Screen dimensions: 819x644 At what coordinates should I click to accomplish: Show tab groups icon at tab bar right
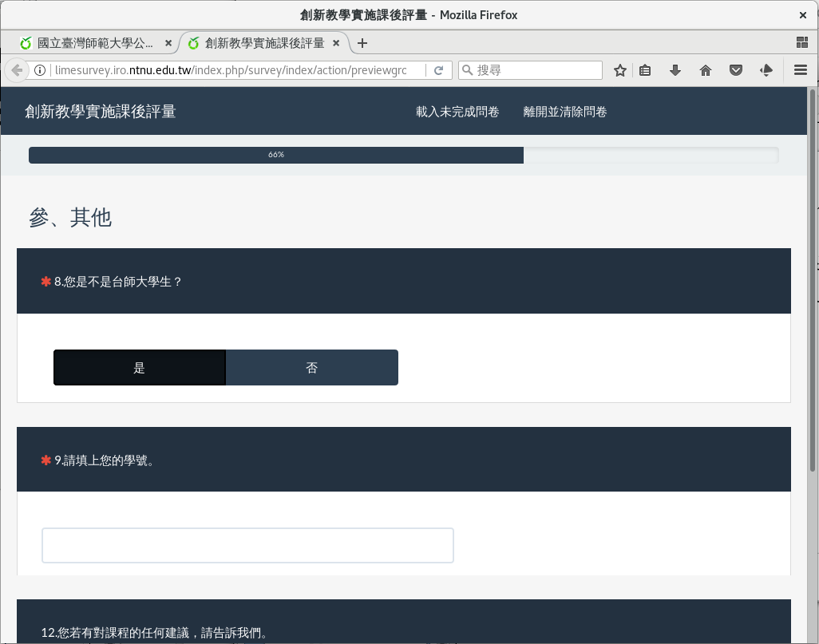[x=802, y=43]
